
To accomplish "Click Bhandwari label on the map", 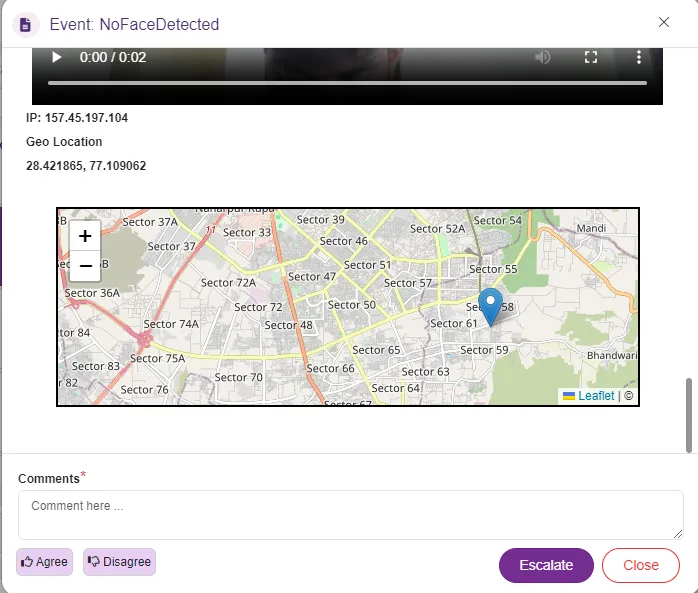I will (612, 355).
